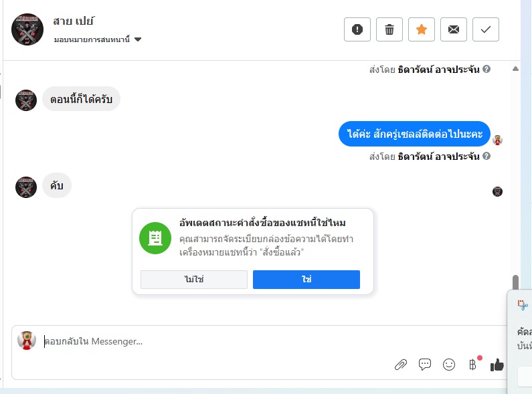
Task: Click the green order receipt icon
Action: [x=155, y=238]
